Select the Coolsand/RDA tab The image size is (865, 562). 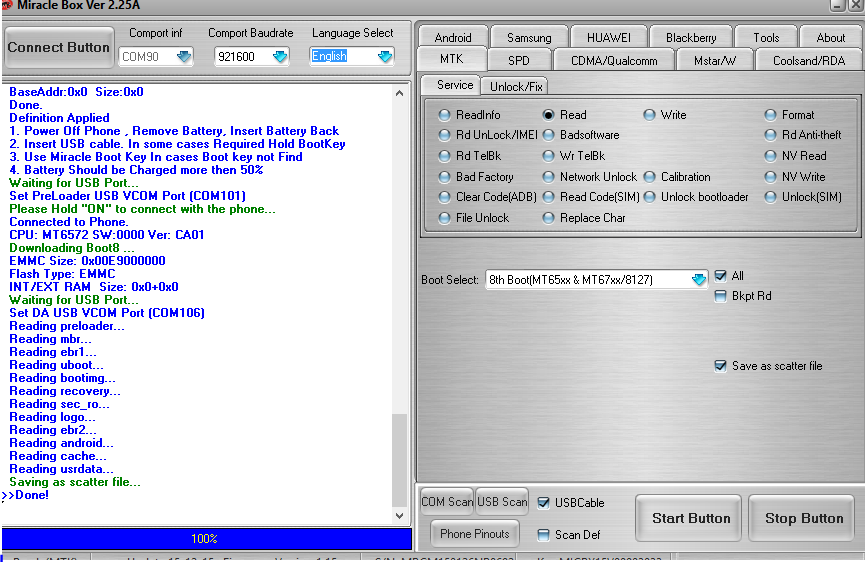coord(809,60)
